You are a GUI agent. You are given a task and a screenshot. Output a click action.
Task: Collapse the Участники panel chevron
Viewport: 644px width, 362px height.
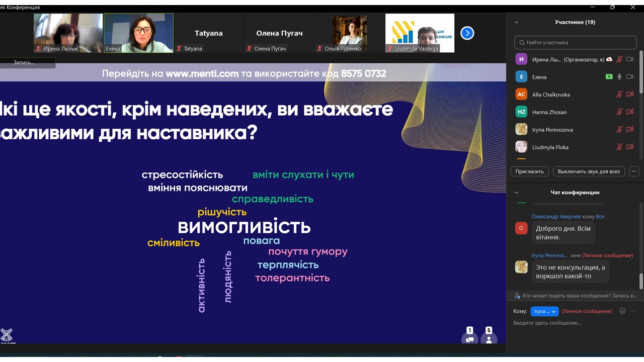(x=516, y=22)
